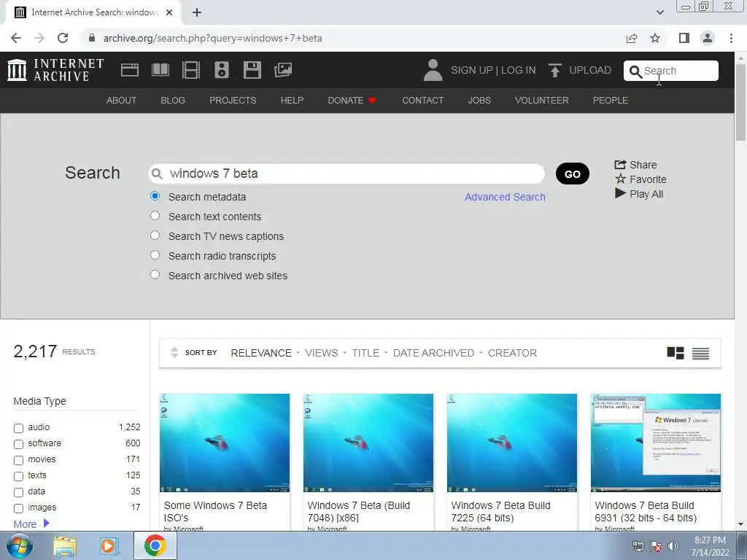747x560 pixels.
Task: Select Search archived web sites
Action: [x=155, y=275]
